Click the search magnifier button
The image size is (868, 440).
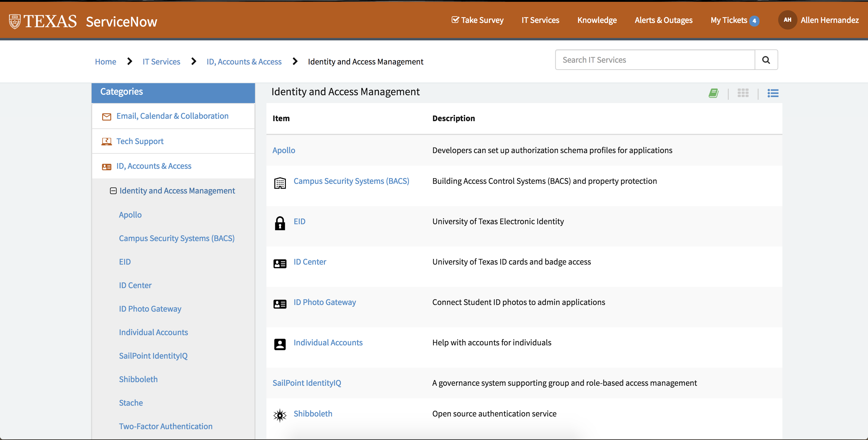coord(766,60)
